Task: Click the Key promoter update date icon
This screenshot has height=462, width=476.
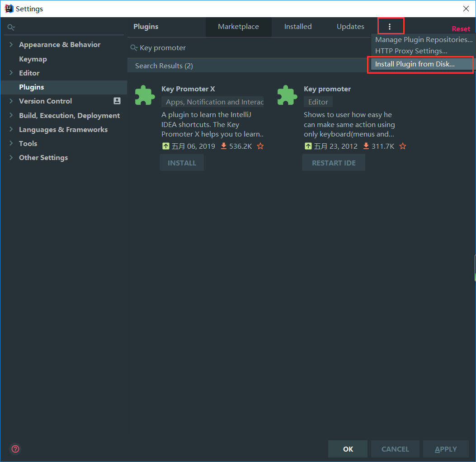Action: (x=308, y=146)
